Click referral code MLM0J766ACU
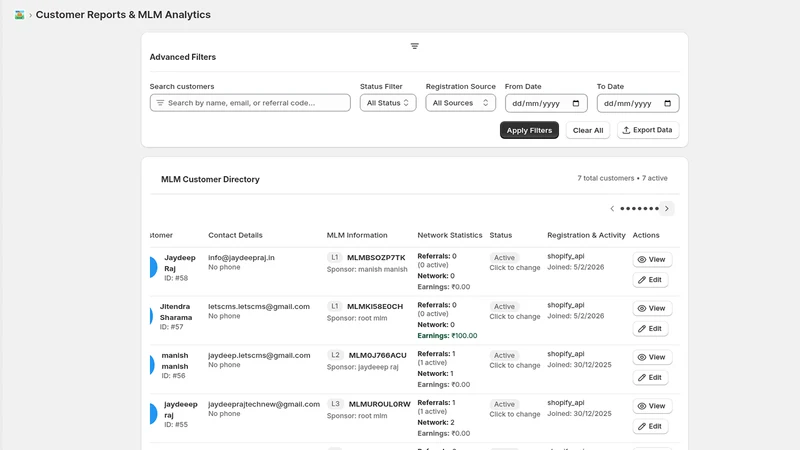800x450 pixels. 378,355
